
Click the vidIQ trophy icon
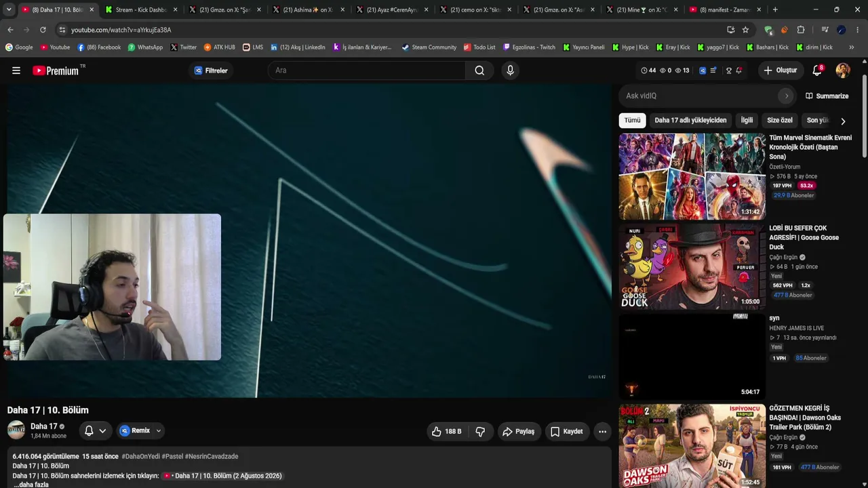click(729, 70)
